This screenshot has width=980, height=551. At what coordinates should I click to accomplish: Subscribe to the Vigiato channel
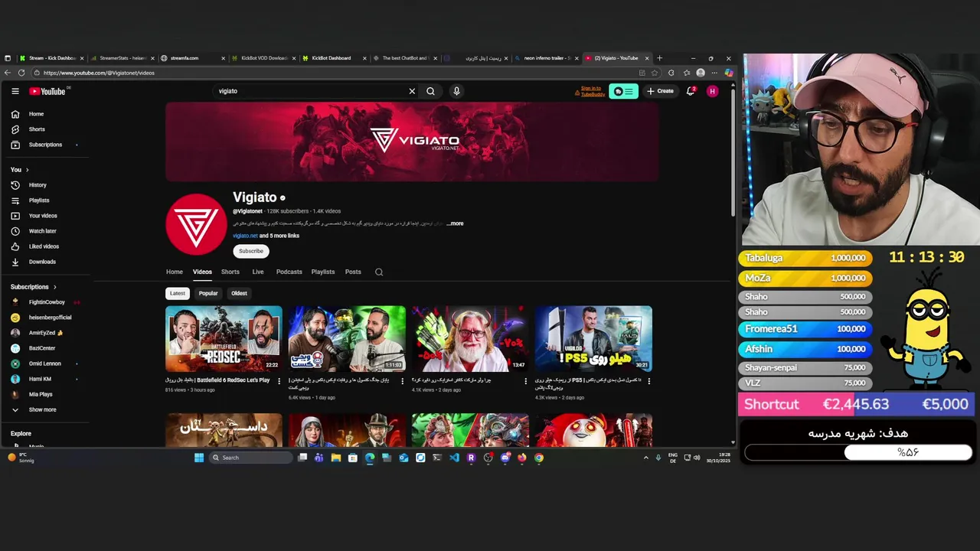click(250, 251)
